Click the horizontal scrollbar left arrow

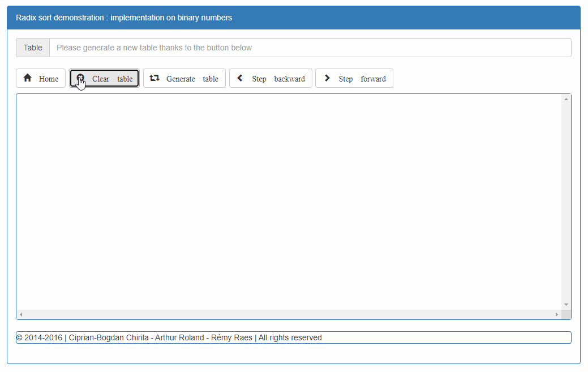(x=22, y=314)
